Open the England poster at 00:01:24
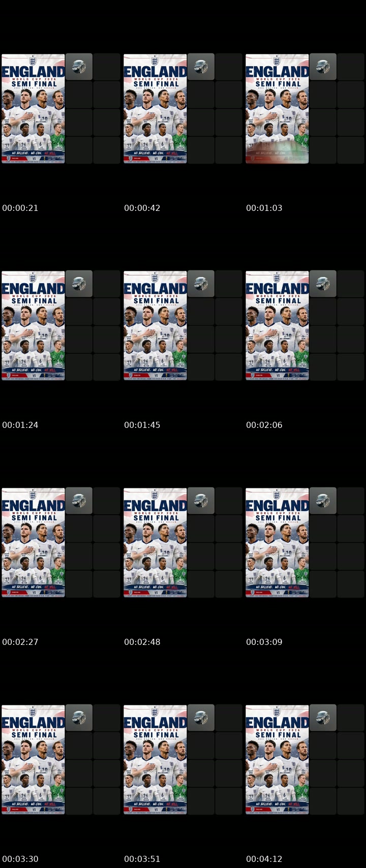This screenshot has width=366, height=868. [x=33, y=326]
